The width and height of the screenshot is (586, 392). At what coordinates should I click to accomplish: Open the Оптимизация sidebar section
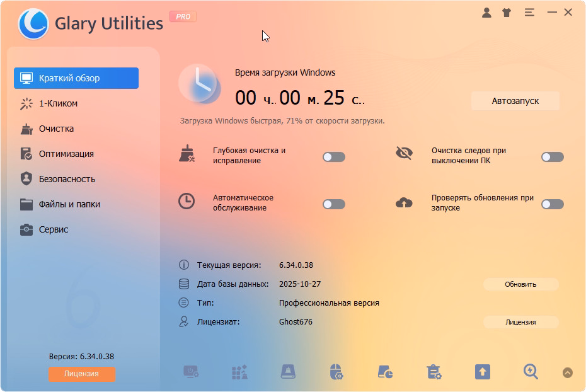(66, 154)
